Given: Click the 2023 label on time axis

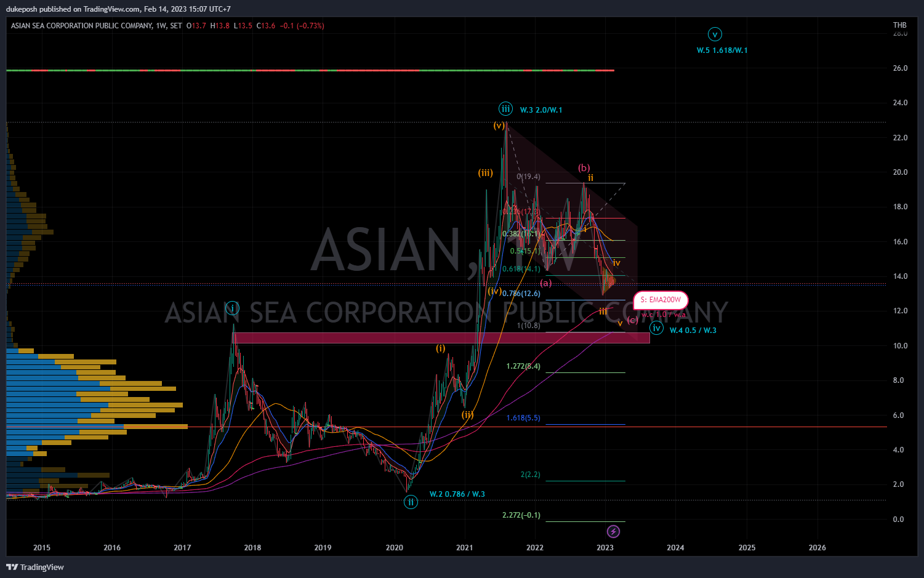Looking at the screenshot, I should [605, 547].
